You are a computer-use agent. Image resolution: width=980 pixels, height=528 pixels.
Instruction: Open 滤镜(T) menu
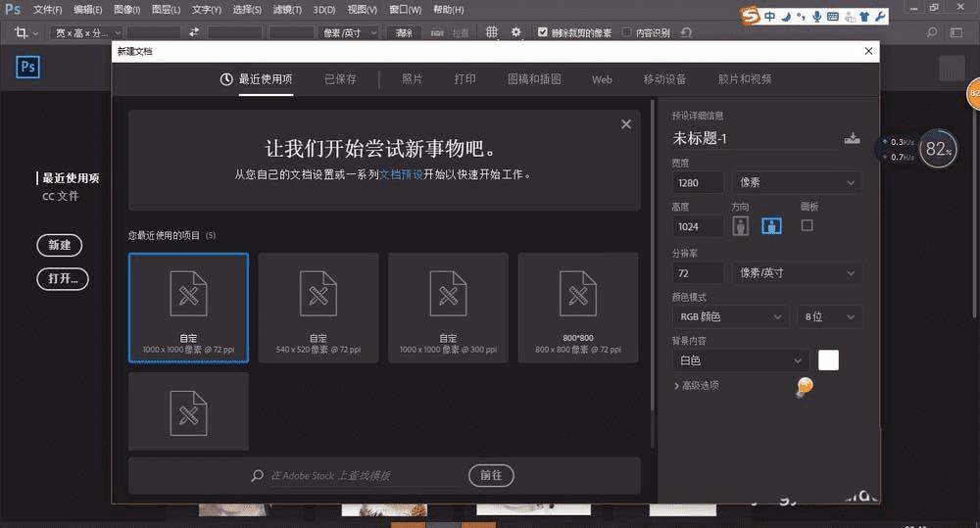tap(287, 10)
